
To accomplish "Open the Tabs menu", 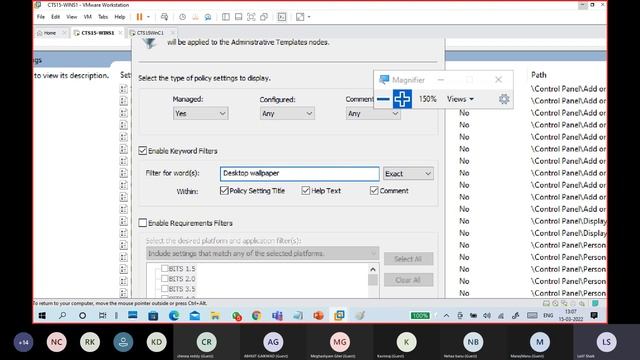I will click(x=103, y=17).
